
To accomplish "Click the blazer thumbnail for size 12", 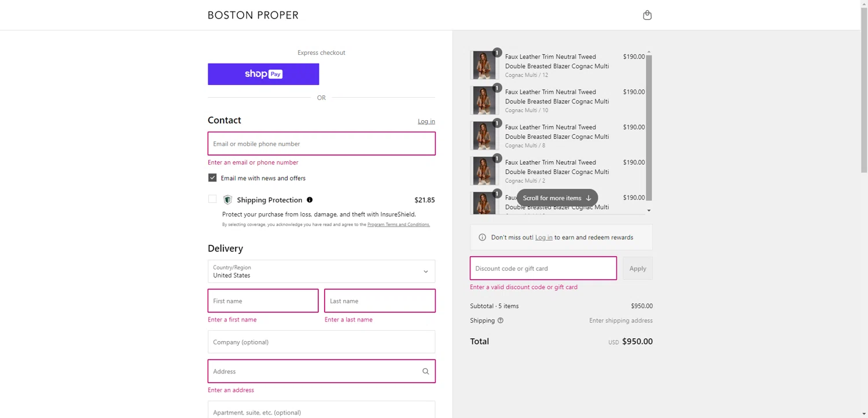I will pos(484,65).
